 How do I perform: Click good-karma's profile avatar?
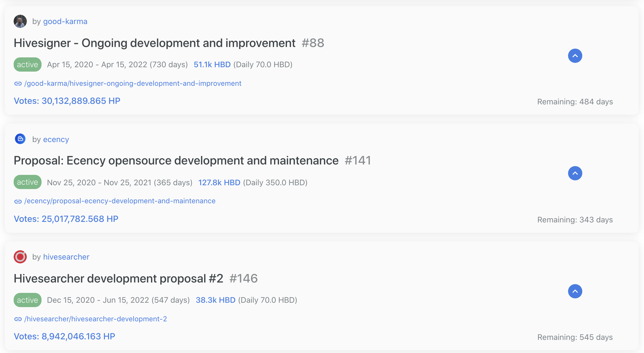click(20, 21)
